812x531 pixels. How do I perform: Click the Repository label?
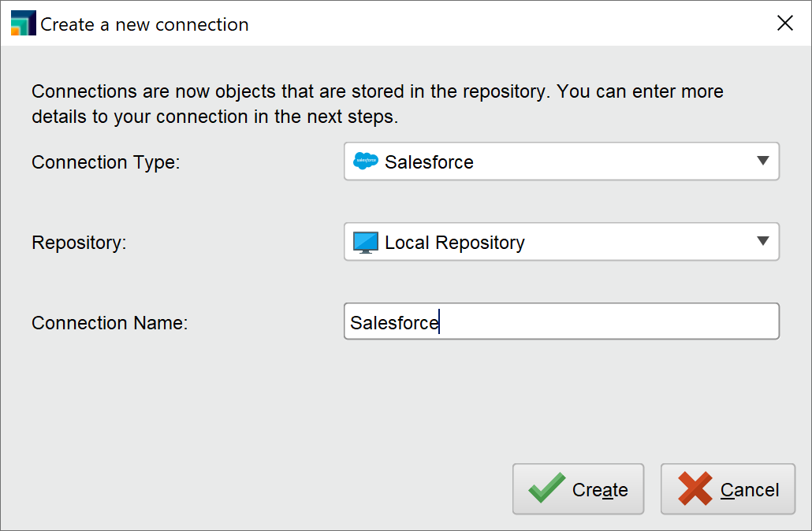[79, 243]
